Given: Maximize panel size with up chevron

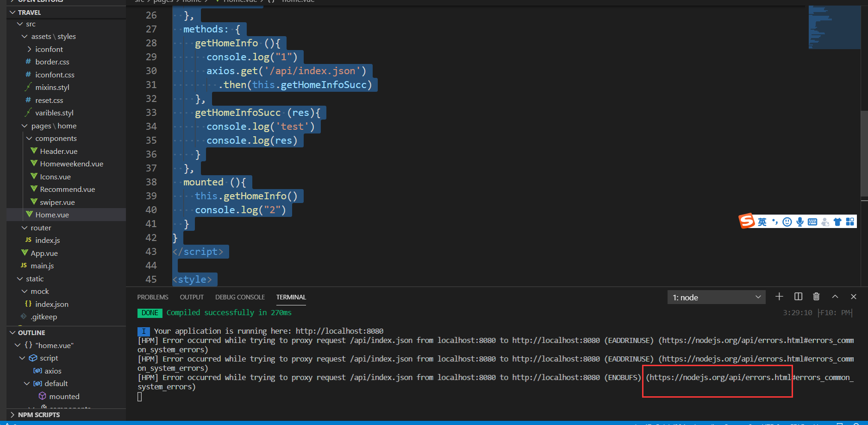Looking at the screenshot, I should pos(835,297).
